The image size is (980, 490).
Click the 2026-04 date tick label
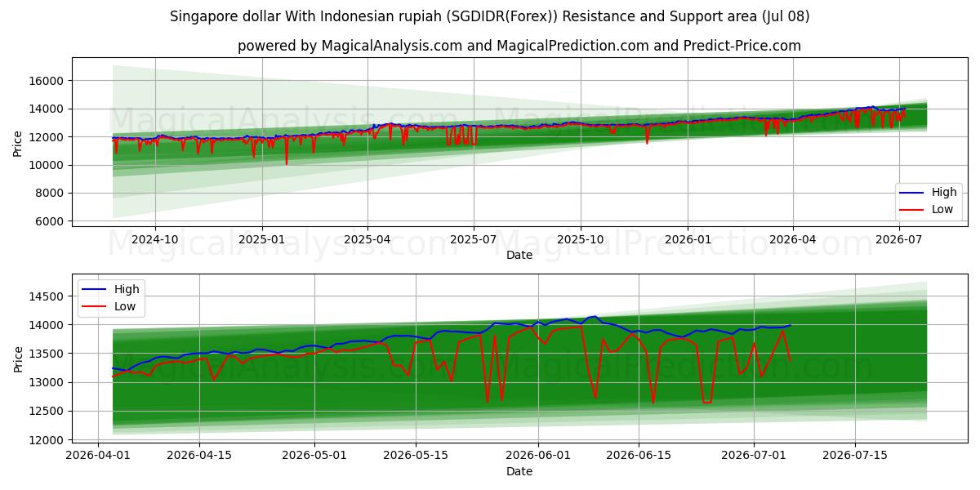(x=792, y=240)
